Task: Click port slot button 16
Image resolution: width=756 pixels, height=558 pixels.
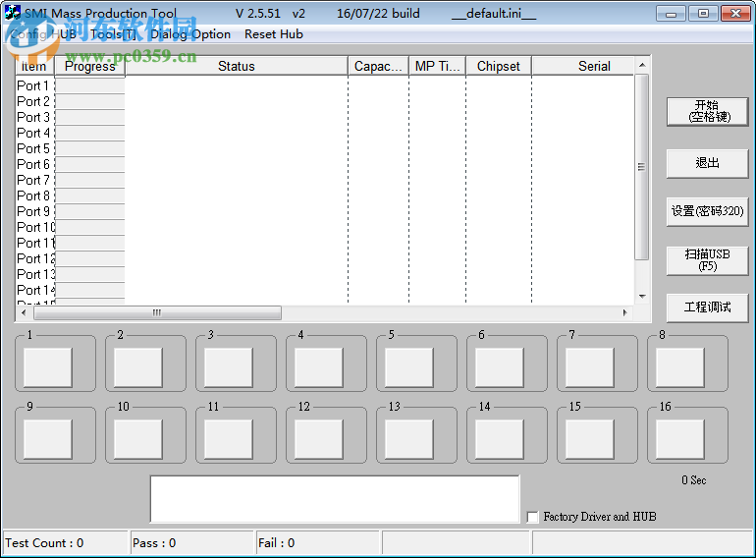Action: tap(679, 439)
